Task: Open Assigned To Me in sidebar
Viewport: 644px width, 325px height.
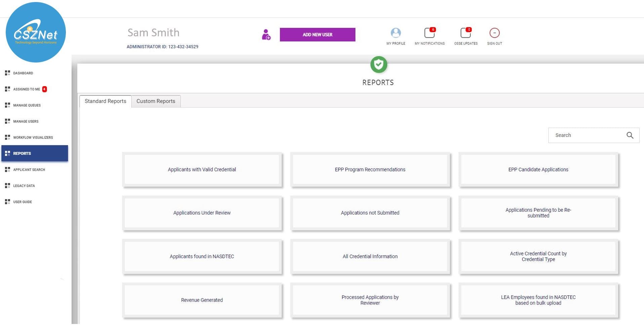Action: point(26,89)
